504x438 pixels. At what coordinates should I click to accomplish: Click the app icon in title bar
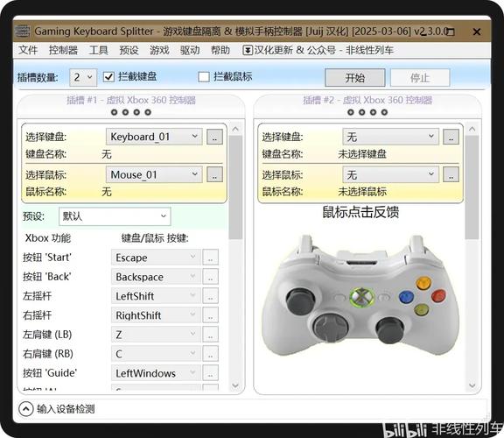click(x=23, y=32)
